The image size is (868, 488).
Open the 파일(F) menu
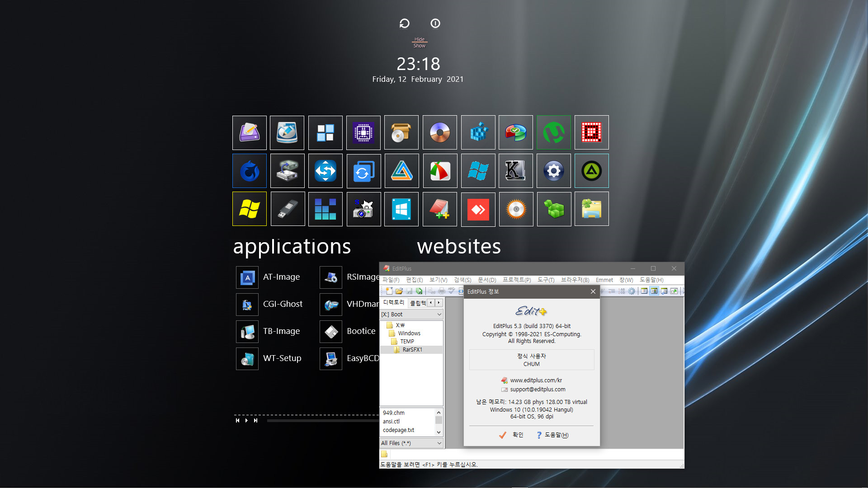pyautogui.click(x=391, y=280)
